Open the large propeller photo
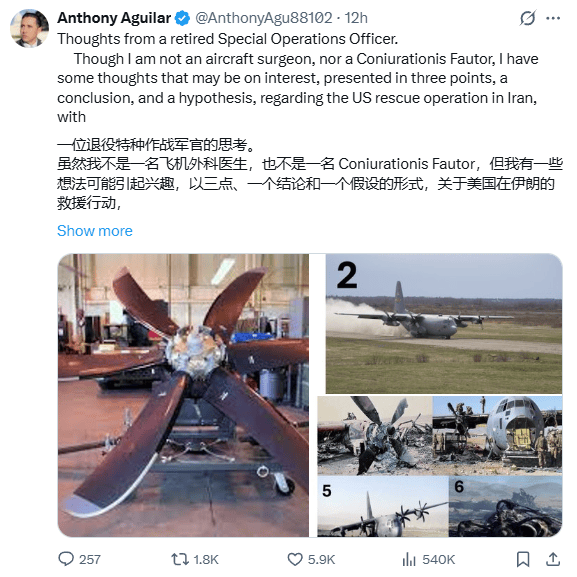 coord(183,395)
